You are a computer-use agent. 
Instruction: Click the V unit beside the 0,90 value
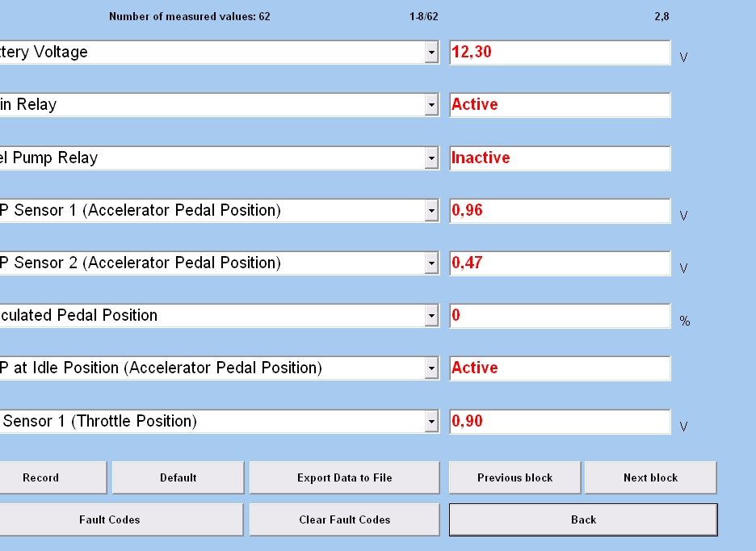point(683,427)
